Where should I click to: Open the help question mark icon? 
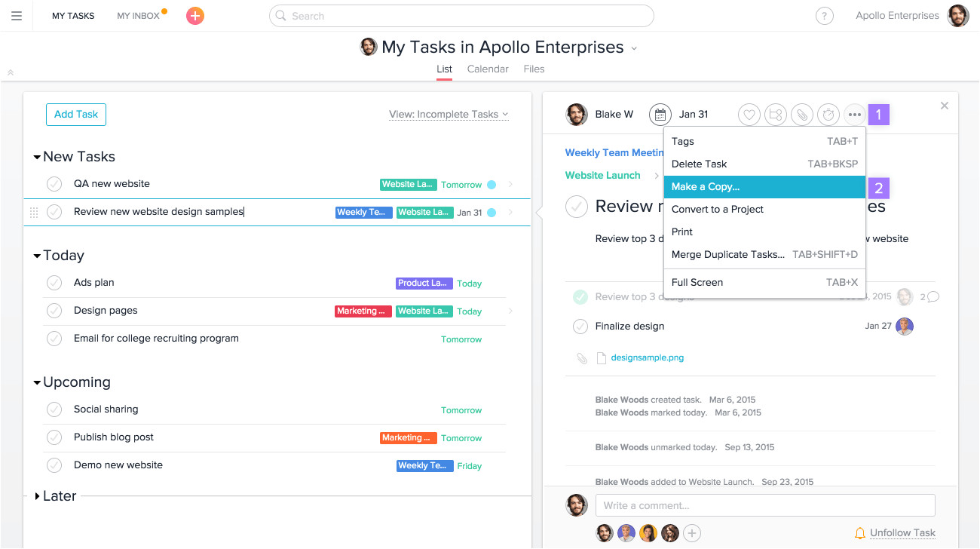(x=825, y=16)
